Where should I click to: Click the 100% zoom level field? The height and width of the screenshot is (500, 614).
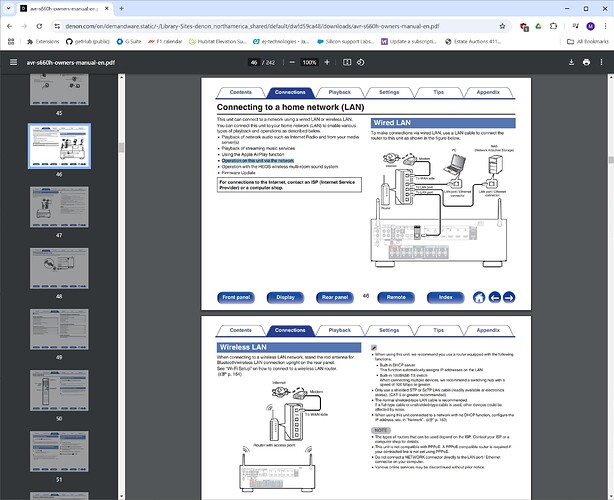(x=309, y=62)
